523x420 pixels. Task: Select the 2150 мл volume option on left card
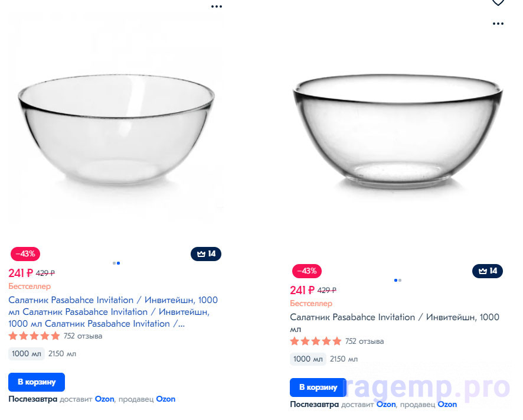tap(62, 354)
